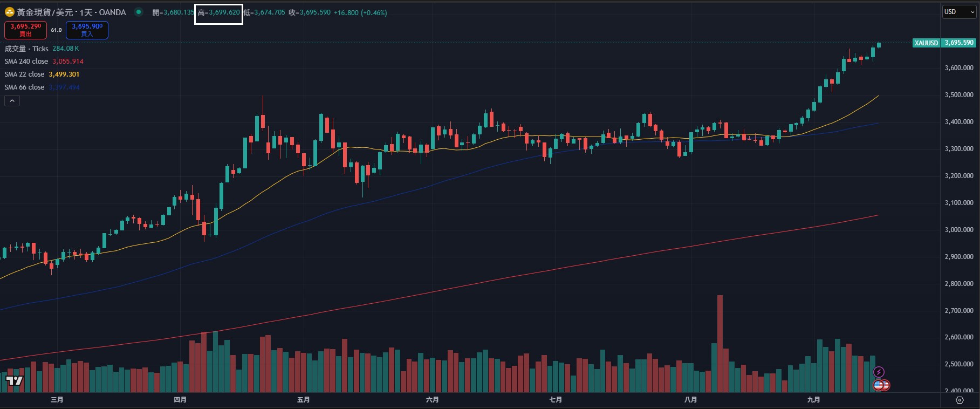Open chart settings hexagon gear icon
This screenshot has height=409, width=980.
pos(960,400)
